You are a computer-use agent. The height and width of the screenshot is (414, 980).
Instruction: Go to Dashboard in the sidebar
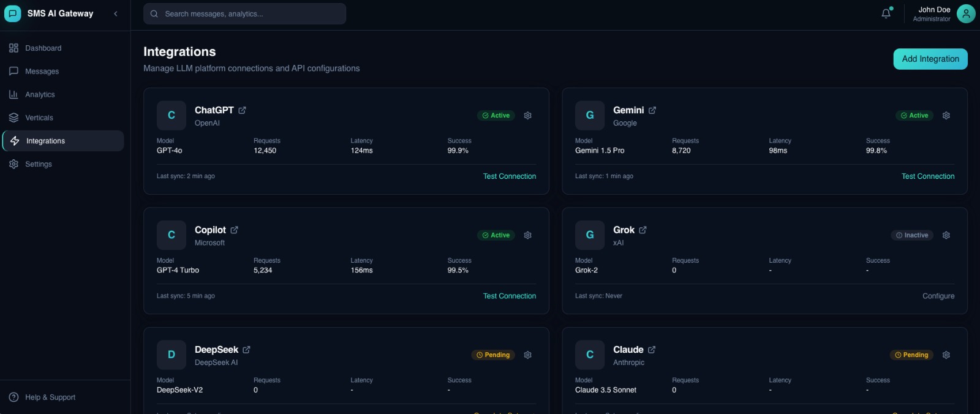[63, 48]
